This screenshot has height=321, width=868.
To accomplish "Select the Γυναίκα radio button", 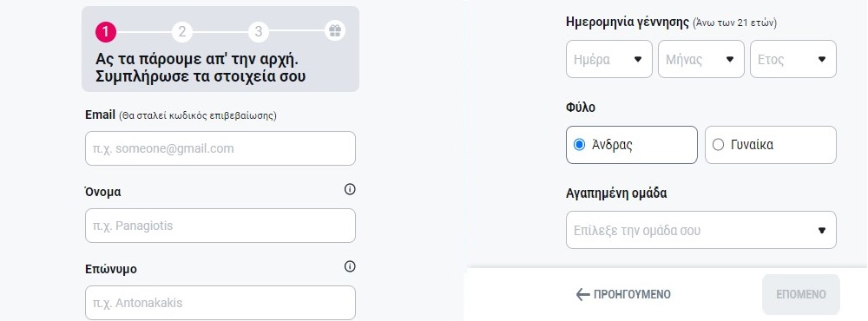I will pyautogui.click(x=718, y=145).
